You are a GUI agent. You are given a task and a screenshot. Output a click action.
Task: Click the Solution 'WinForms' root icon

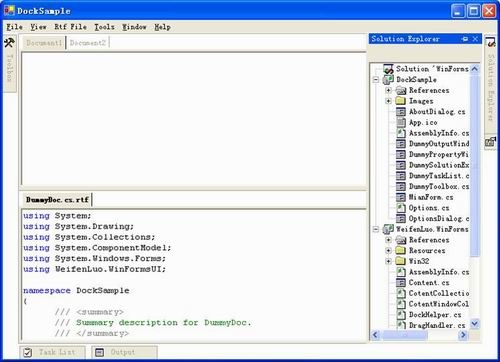388,69
